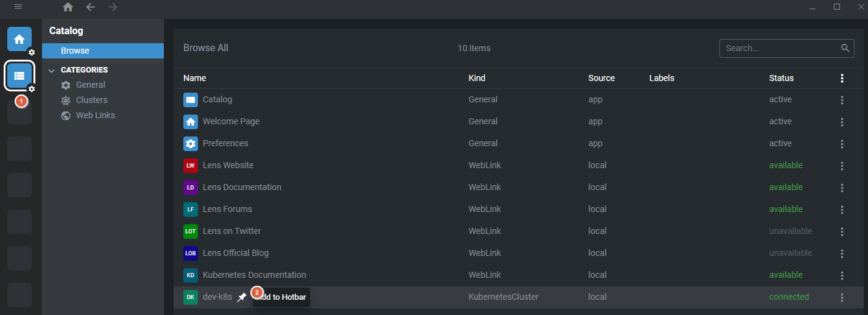Sort list by Status column header
The width and height of the screenshot is (868, 315).
tap(782, 78)
